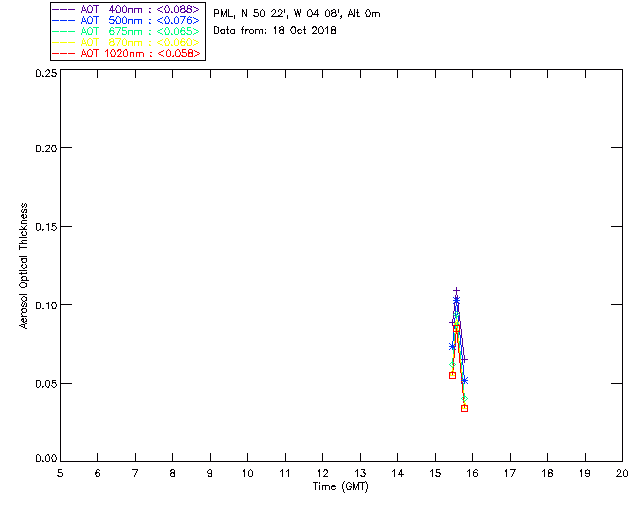Viewport: 640px width, 512px height.
Task: Select the AOT 870nm yellow legend entry
Action: coord(127,42)
